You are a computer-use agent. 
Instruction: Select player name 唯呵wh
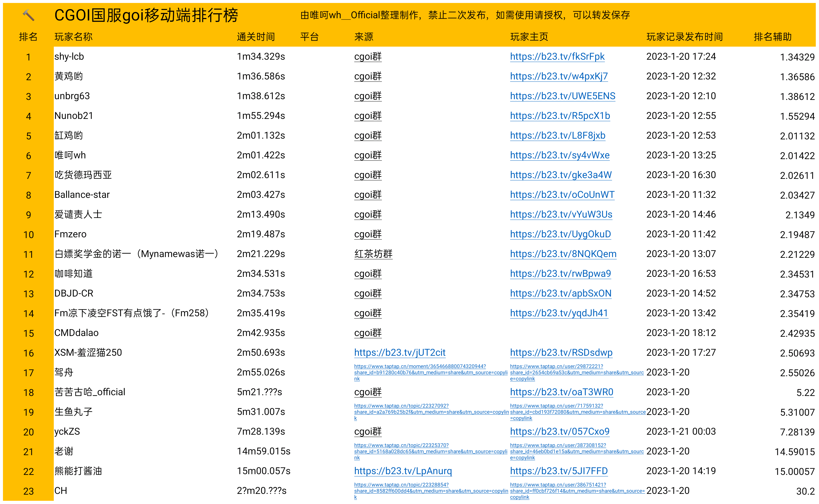click(70, 155)
